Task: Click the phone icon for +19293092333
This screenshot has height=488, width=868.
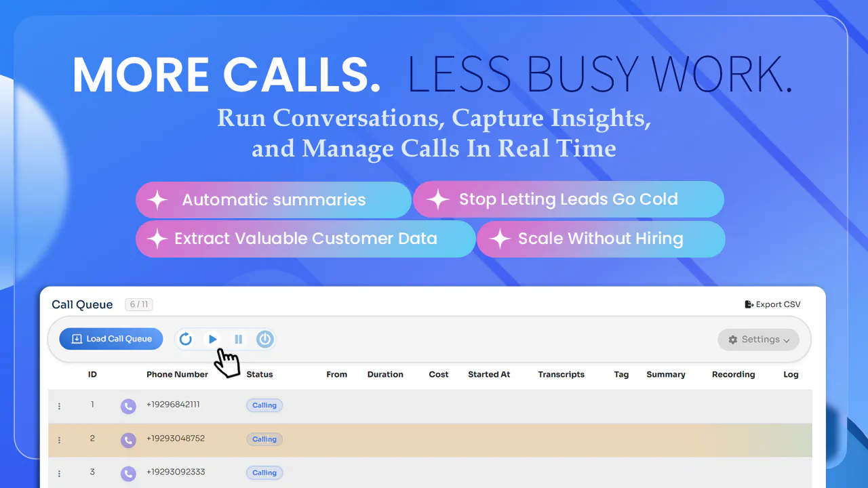Action: pos(128,473)
